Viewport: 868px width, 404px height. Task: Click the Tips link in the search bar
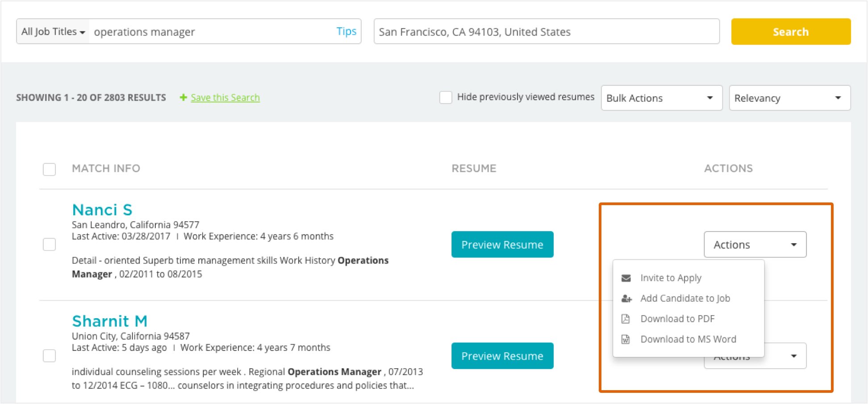coord(346,31)
